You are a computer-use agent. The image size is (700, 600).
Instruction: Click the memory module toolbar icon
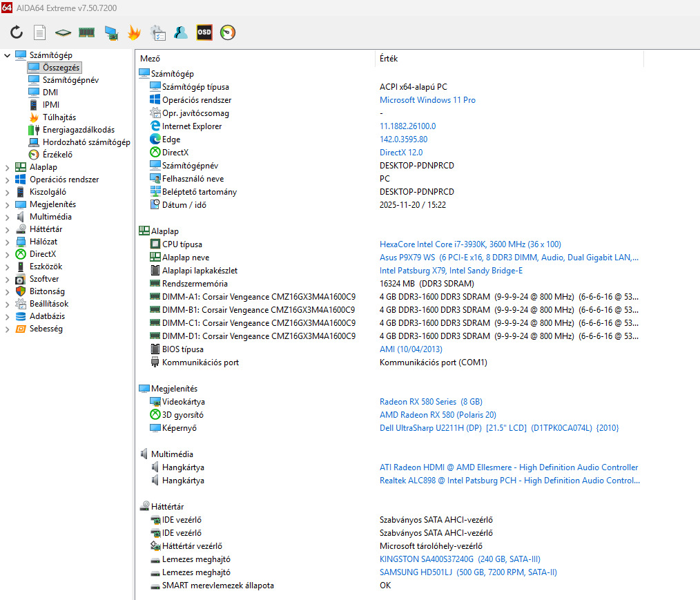point(86,32)
